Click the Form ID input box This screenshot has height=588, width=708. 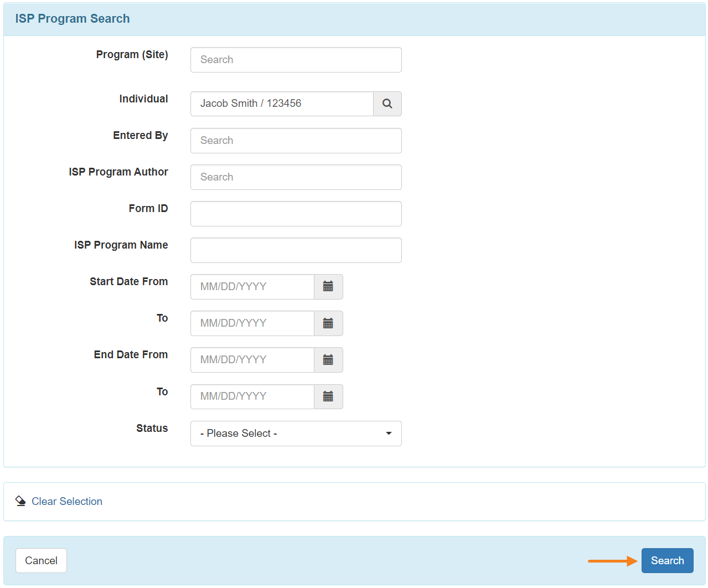click(x=296, y=213)
